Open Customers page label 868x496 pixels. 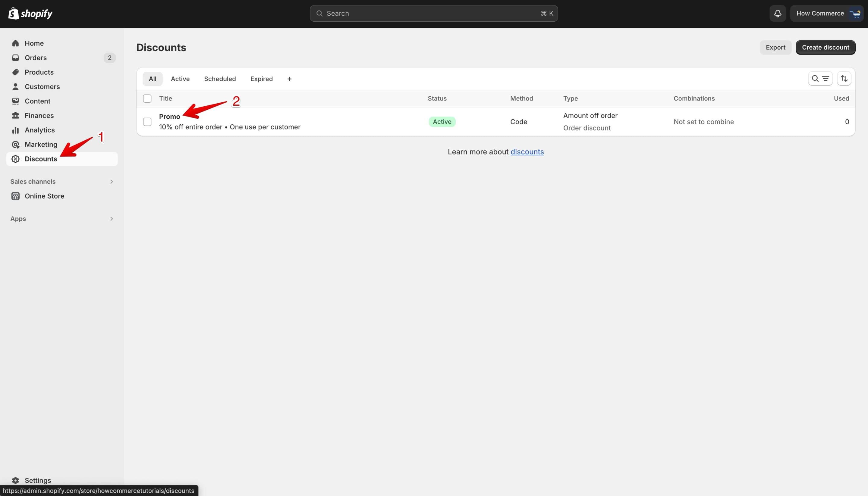pos(42,86)
